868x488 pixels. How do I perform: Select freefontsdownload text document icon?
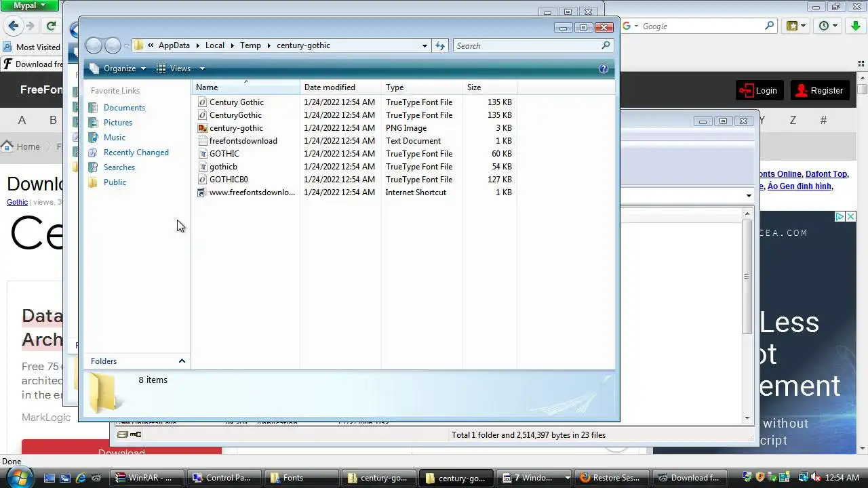[x=202, y=141]
